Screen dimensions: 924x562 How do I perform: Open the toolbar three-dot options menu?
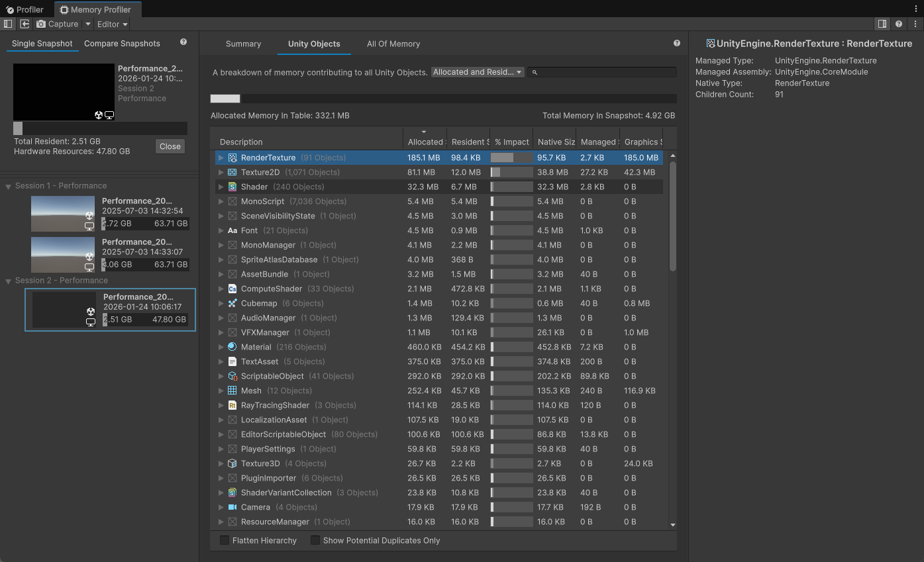click(915, 24)
